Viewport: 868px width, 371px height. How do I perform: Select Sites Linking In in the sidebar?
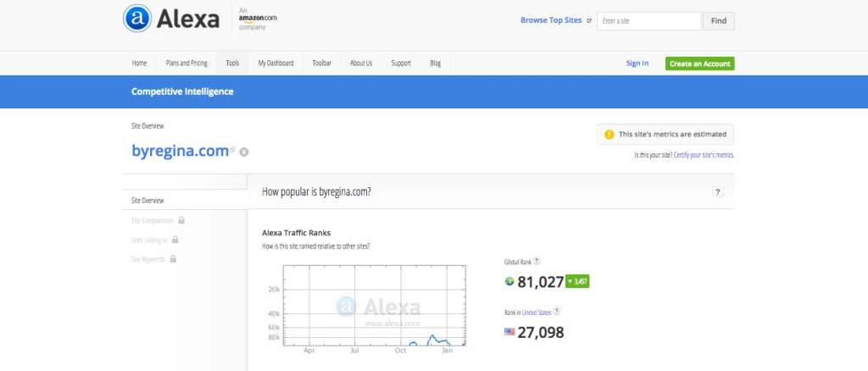pyautogui.click(x=149, y=240)
